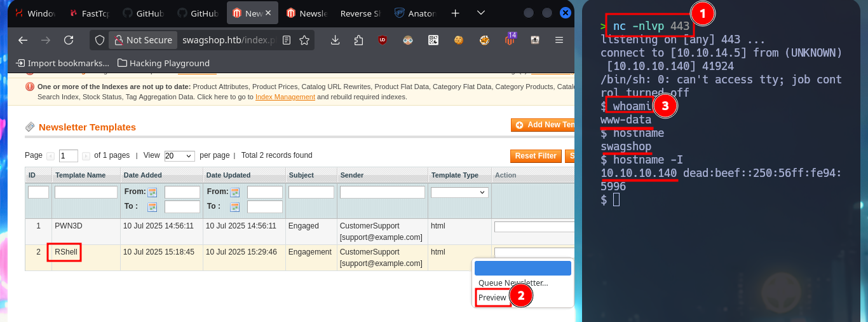The image size is (868, 322).
Task: Click the face-with-glasses extension icon
Action: [409, 40]
